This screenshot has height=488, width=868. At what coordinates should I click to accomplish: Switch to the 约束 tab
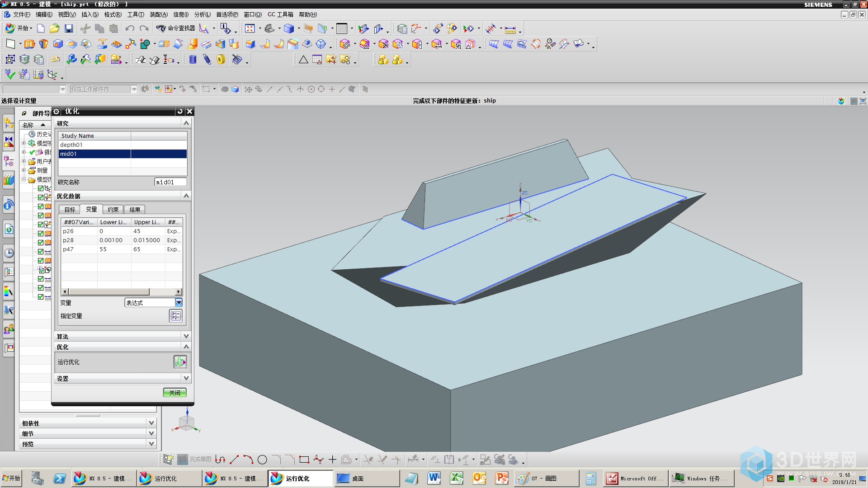coord(113,210)
